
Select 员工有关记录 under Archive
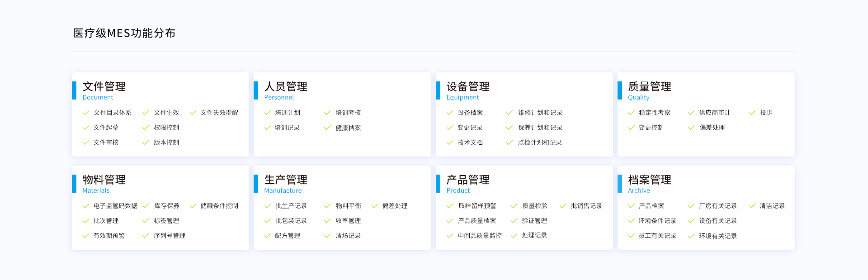pos(657,236)
